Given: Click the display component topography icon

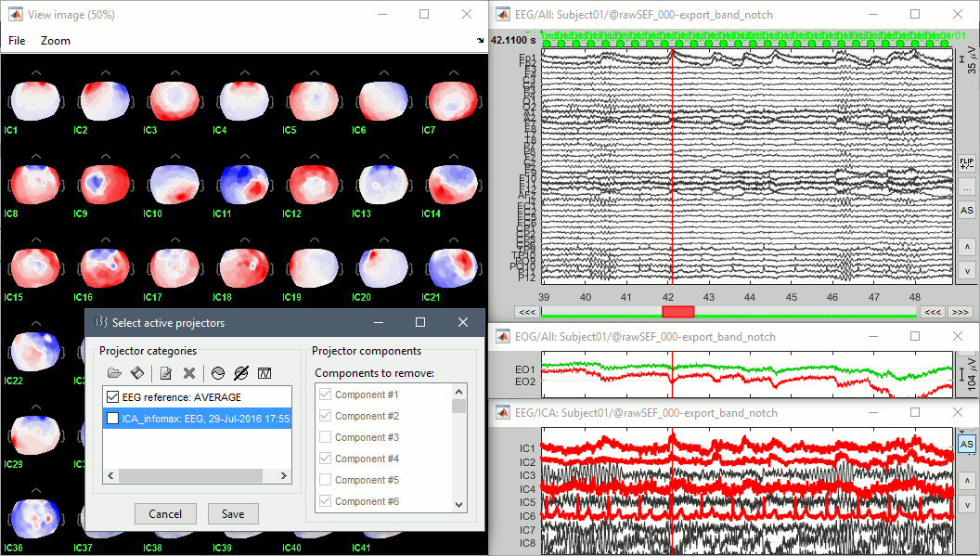Looking at the screenshot, I should tap(218, 373).
